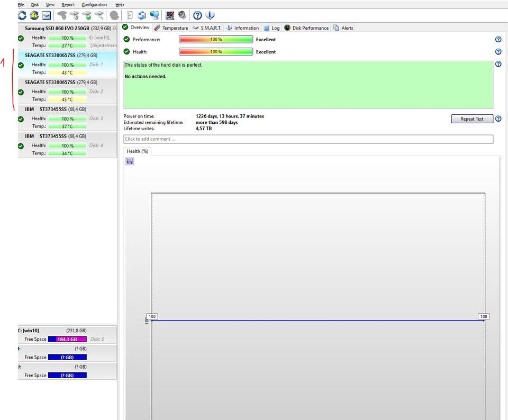Screen dimensions: 508x420
Task: Open the Configuration menu
Action: [x=94, y=5]
